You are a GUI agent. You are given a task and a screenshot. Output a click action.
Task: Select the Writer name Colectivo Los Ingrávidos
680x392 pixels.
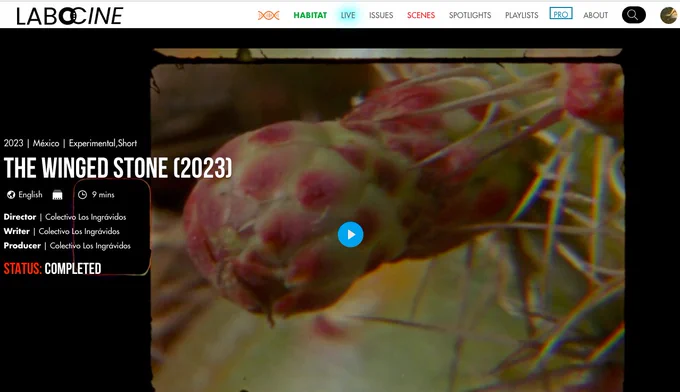click(x=79, y=231)
